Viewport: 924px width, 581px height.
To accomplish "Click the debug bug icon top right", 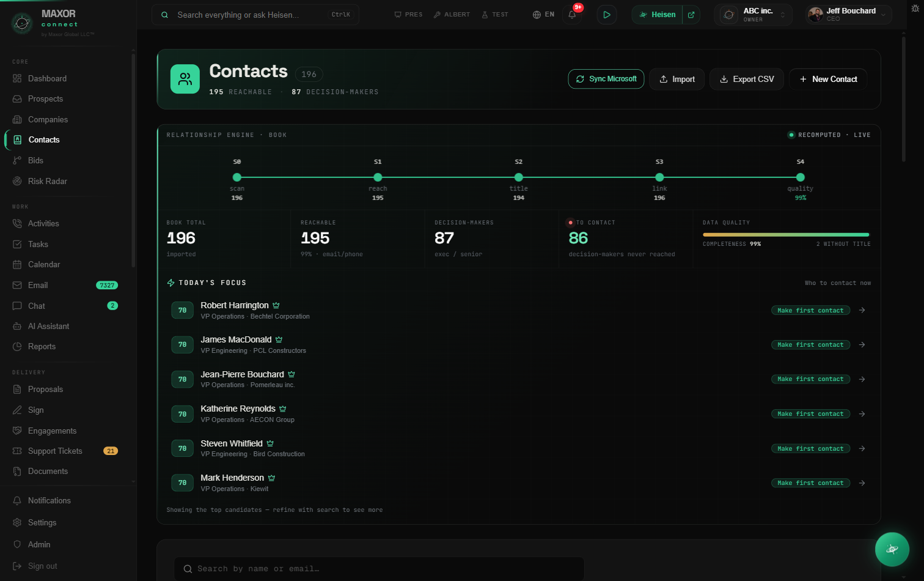I will click(915, 8).
